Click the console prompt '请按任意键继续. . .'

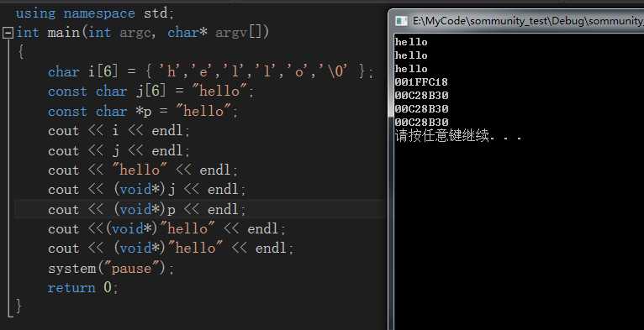tap(458, 136)
